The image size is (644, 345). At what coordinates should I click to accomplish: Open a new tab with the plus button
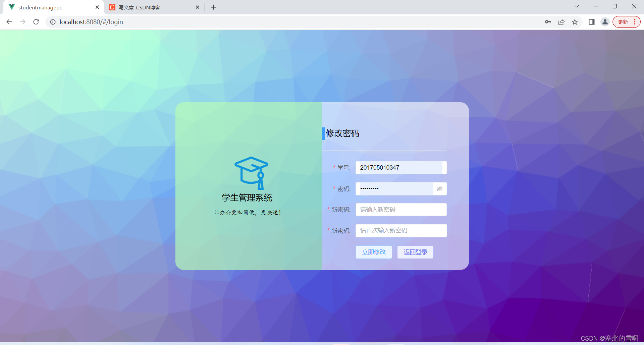point(213,7)
